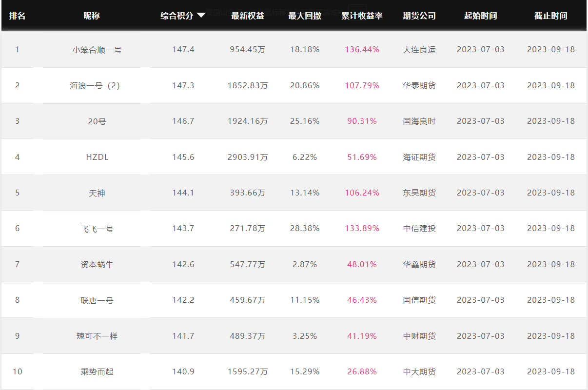This screenshot has width=588, height=390.
Task: Click the 昵称 column header
Action: (91, 16)
